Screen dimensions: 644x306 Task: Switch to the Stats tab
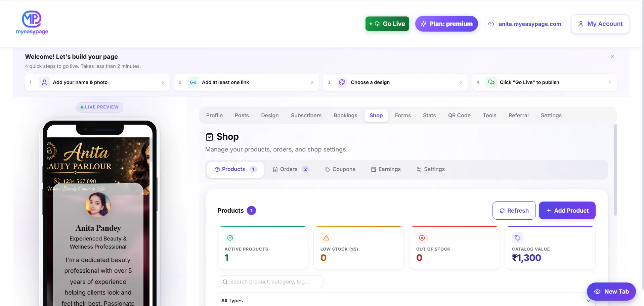(429, 116)
